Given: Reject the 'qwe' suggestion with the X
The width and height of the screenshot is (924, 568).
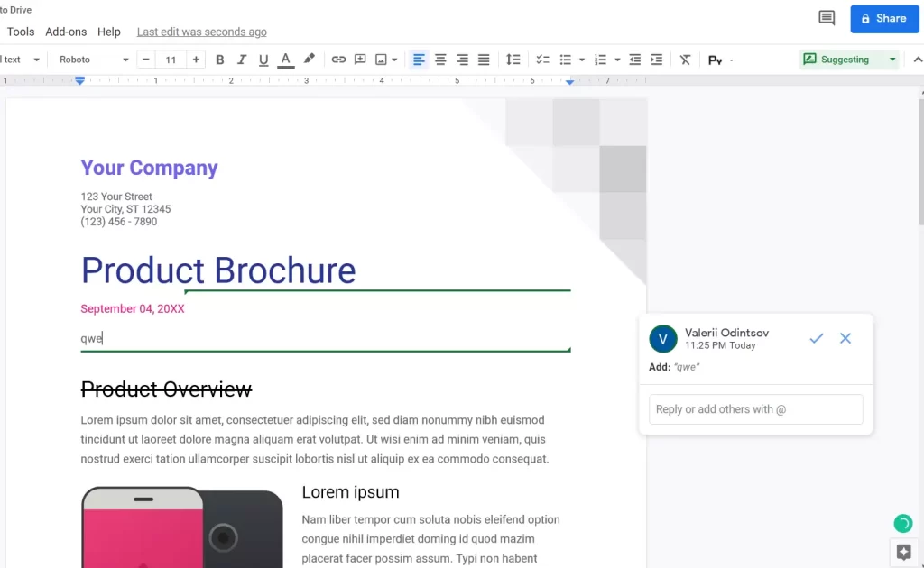Looking at the screenshot, I should pos(845,338).
